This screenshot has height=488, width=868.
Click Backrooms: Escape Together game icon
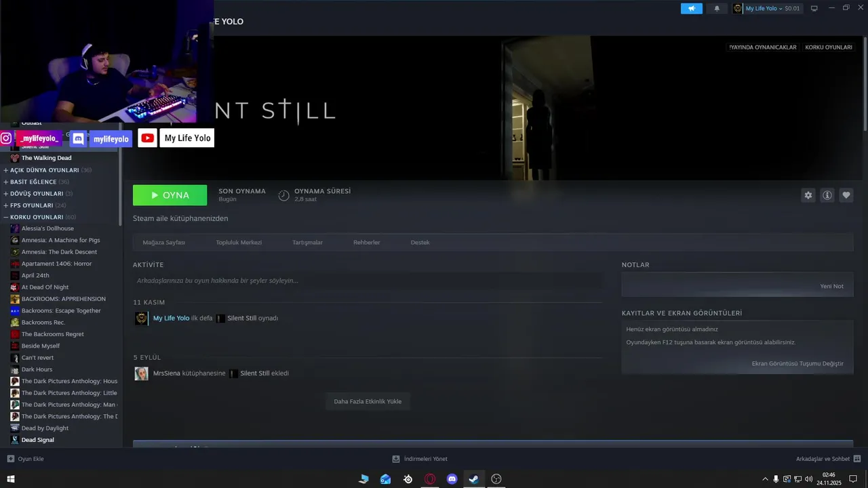tap(15, 310)
